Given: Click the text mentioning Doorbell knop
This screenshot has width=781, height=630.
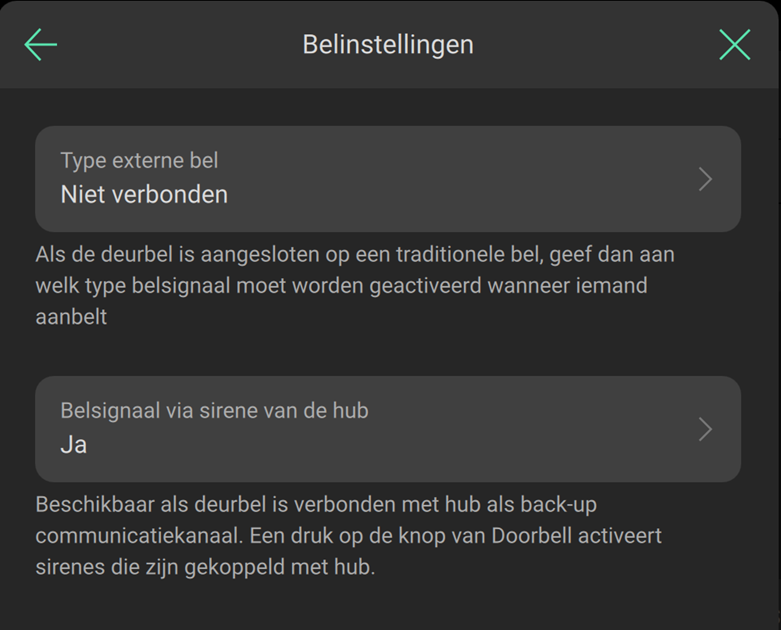Looking at the screenshot, I should tap(348, 536).
